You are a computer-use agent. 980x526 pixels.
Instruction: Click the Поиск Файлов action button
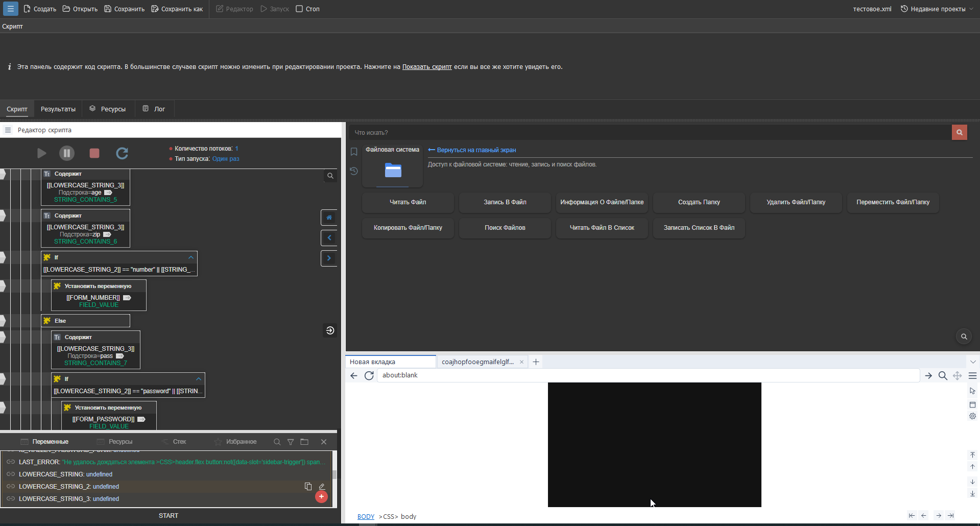point(505,228)
